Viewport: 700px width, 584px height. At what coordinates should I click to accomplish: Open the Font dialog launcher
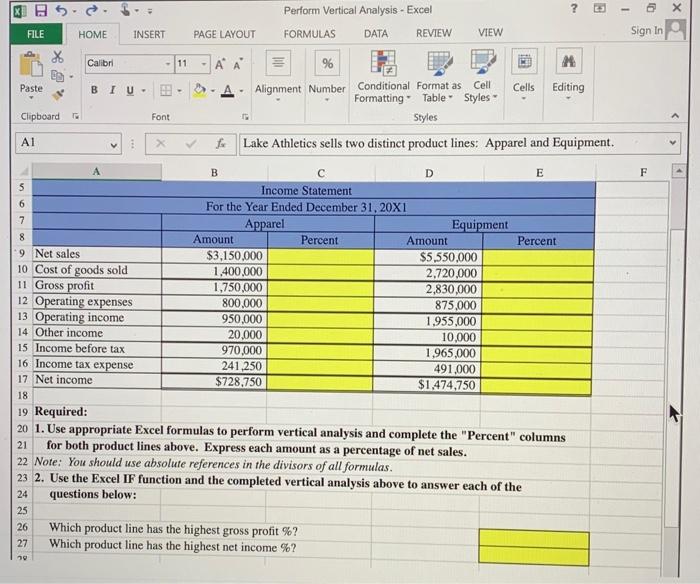click(245, 117)
